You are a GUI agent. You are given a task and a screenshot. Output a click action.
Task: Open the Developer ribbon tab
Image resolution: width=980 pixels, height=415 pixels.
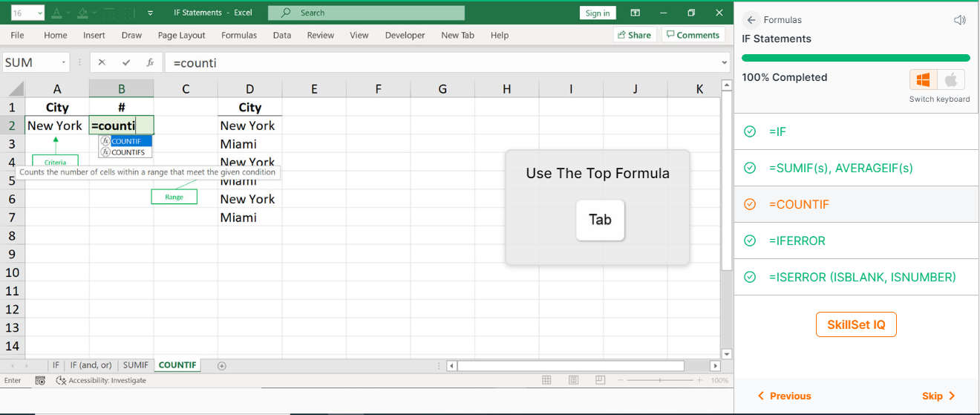click(405, 35)
